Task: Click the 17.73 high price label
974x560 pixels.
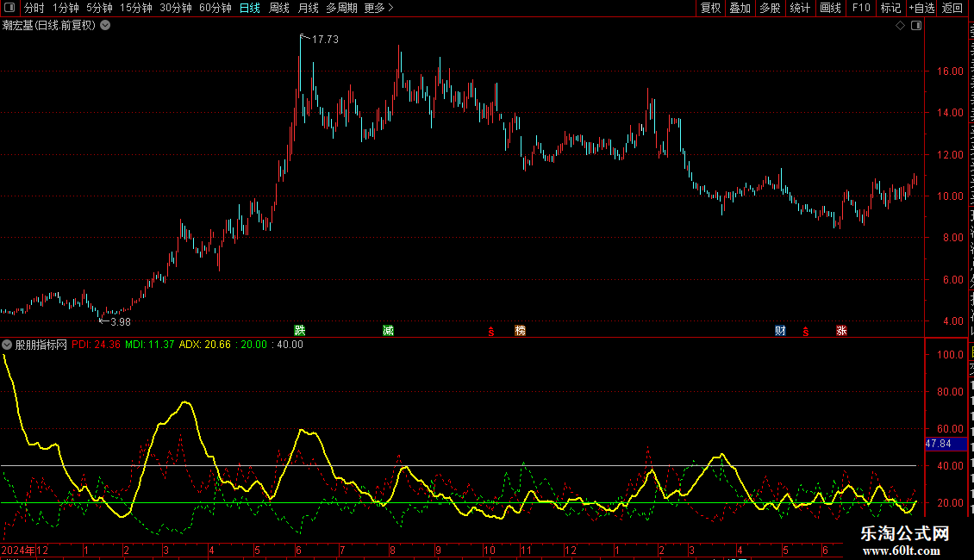Action: click(x=325, y=39)
